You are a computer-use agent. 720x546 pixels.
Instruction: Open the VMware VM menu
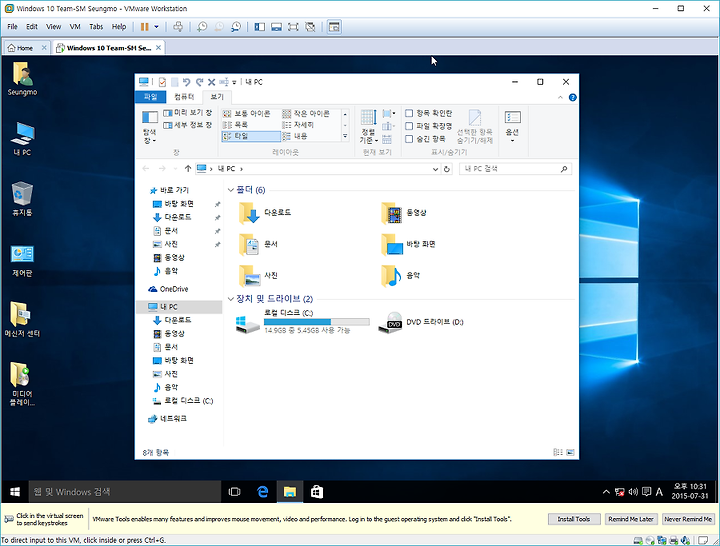(x=75, y=27)
